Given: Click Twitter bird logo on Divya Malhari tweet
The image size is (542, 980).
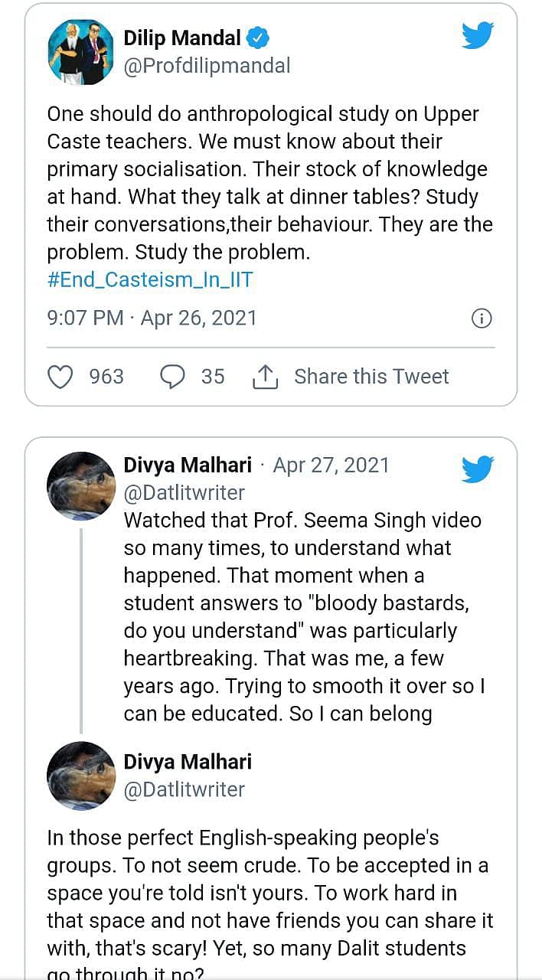Looking at the screenshot, I should point(478,469).
